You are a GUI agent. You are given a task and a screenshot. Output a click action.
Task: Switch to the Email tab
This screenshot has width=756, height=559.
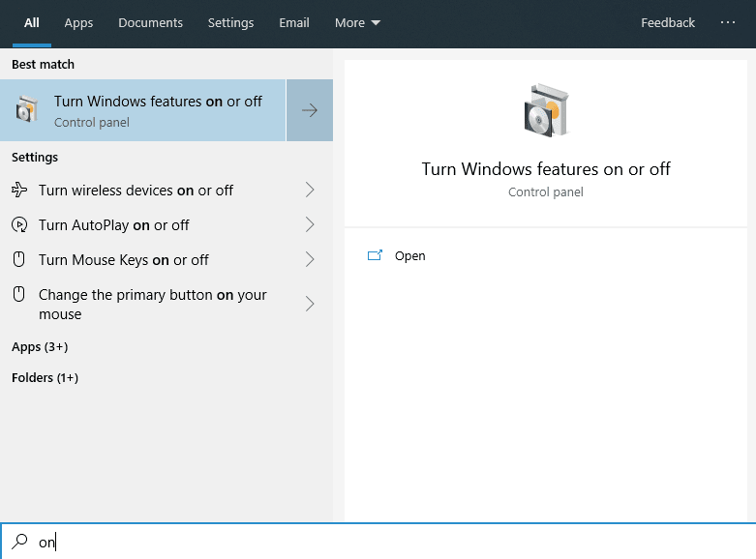[x=294, y=22]
